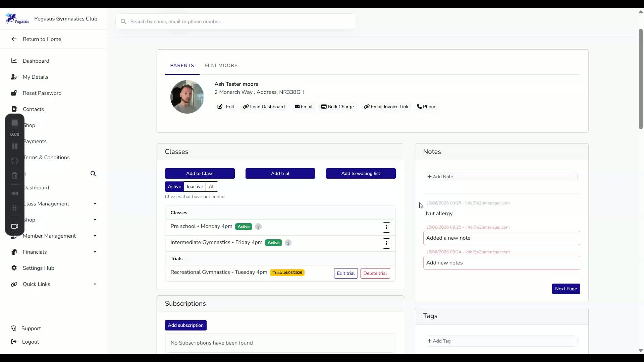
Task: Click the Email envelope icon
Action: (x=297, y=107)
